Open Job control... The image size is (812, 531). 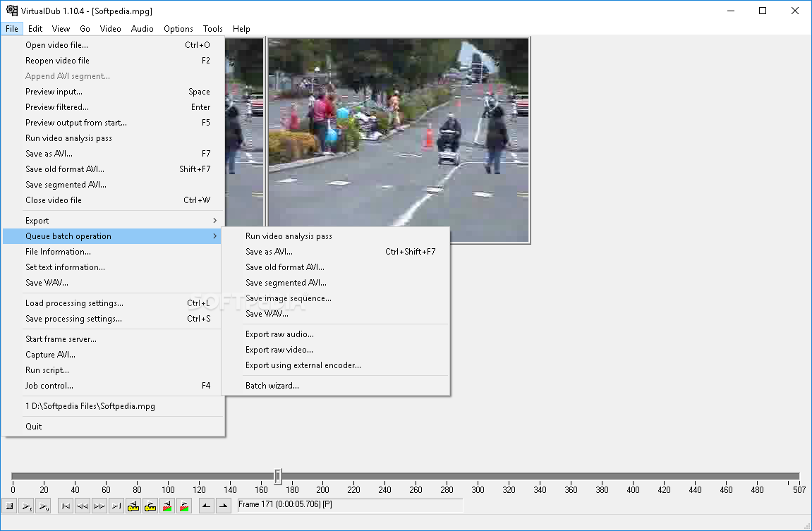click(114, 386)
